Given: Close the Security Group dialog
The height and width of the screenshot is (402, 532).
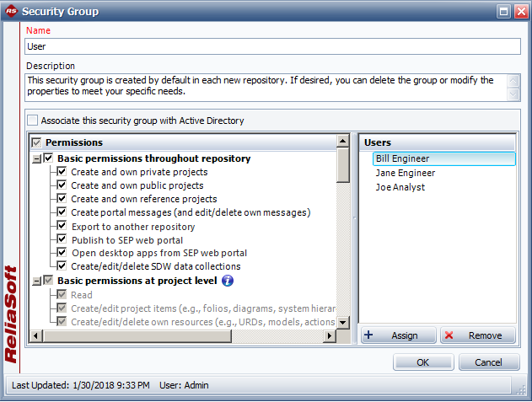Looking at the screenshot, I should [x=519, y=12].
